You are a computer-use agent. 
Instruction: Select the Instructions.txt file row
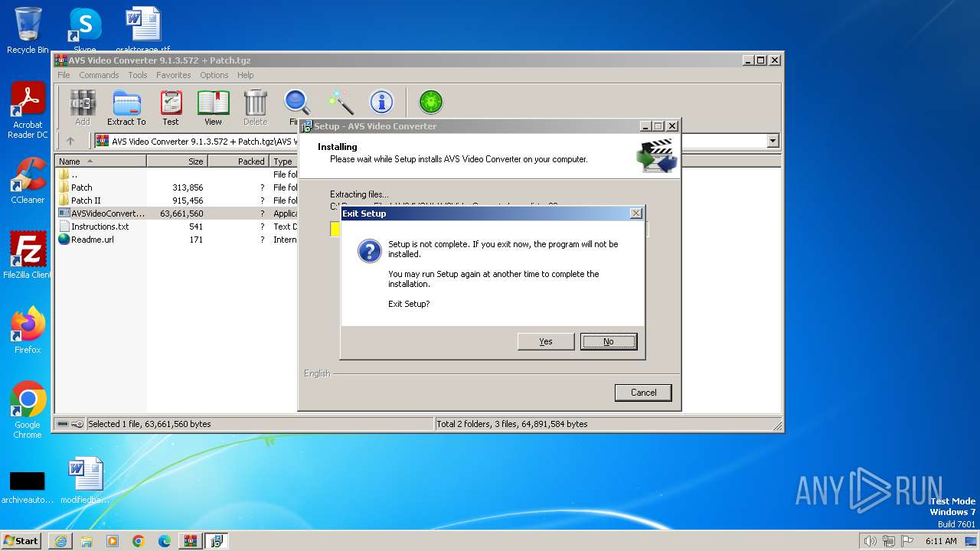click(x=176, y=227)
